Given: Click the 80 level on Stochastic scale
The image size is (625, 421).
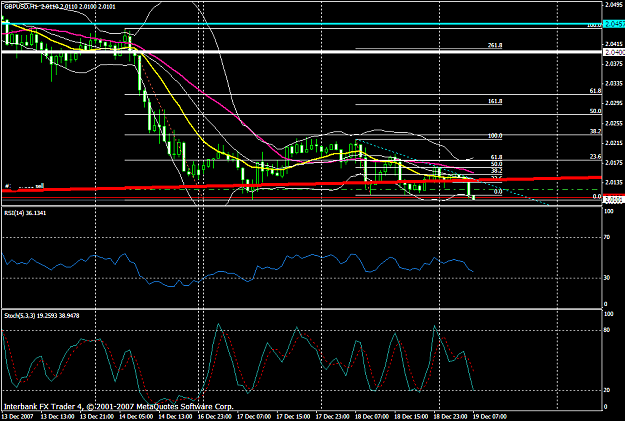Looking at the screenshot, I should tap(607, 330).
